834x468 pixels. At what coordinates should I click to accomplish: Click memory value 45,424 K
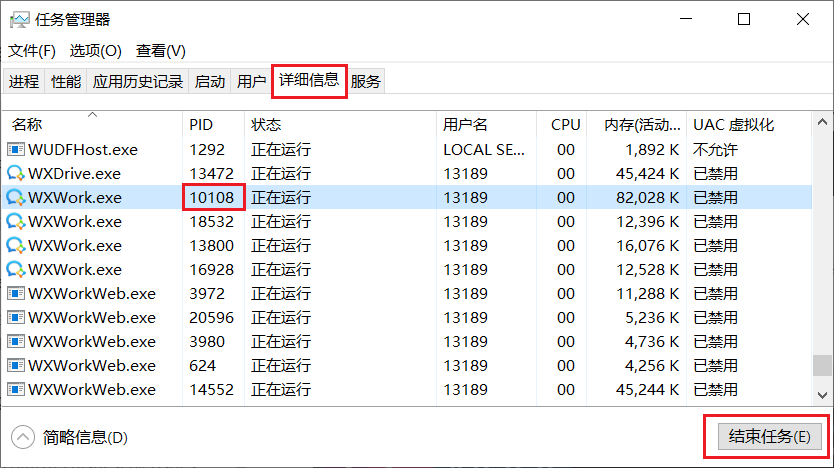[x=648, y=174]
